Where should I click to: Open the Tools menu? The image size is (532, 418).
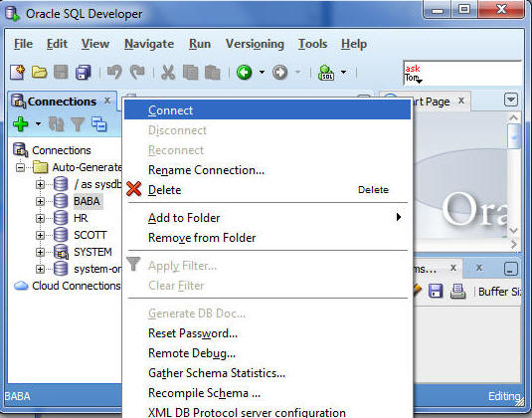(x=312, y=44)
